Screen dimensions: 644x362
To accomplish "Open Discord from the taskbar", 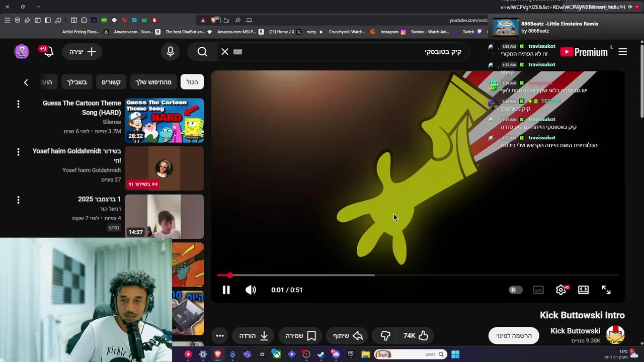I will click(336, 354).
